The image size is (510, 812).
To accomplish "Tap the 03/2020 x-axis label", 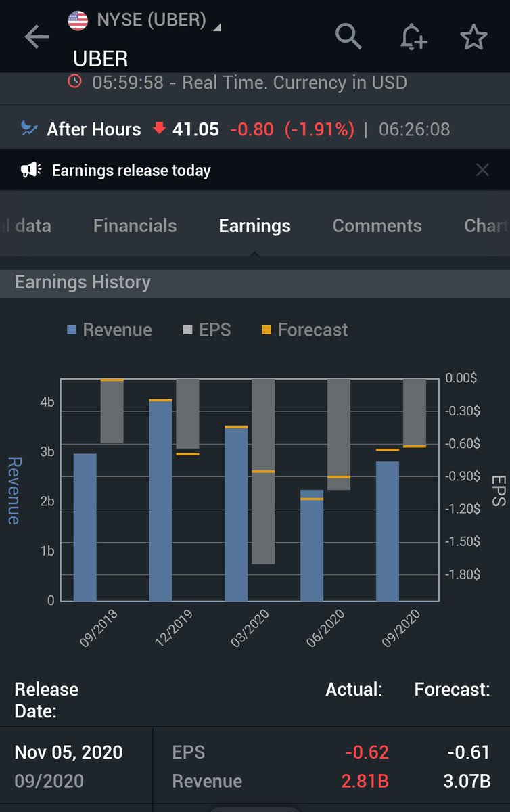I will [251, 627].
